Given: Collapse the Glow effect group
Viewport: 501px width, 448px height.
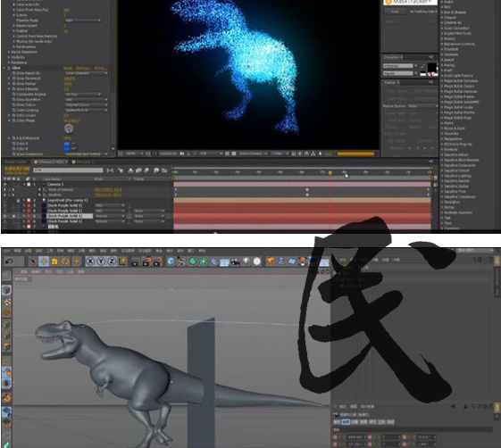Looking at the screenshot, I should [4, 68].
